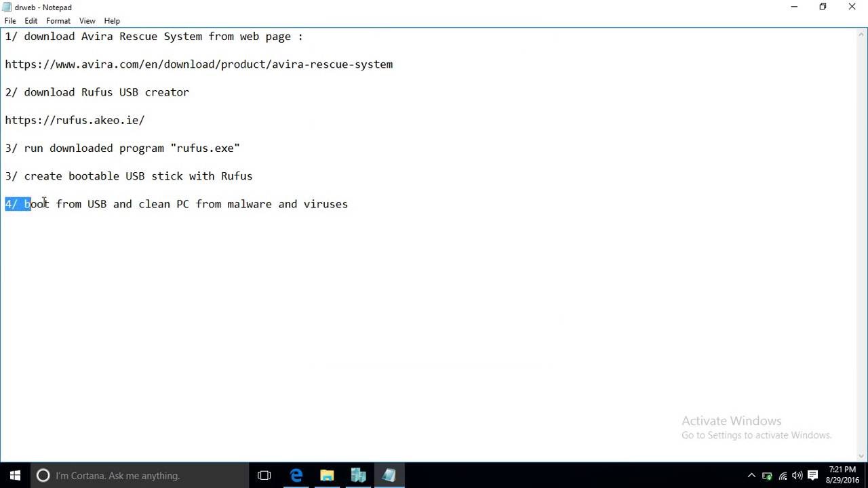Open Task View from the taskbar
The width and height of the screenshot is (868, 488).
click(x=264, y=476)
